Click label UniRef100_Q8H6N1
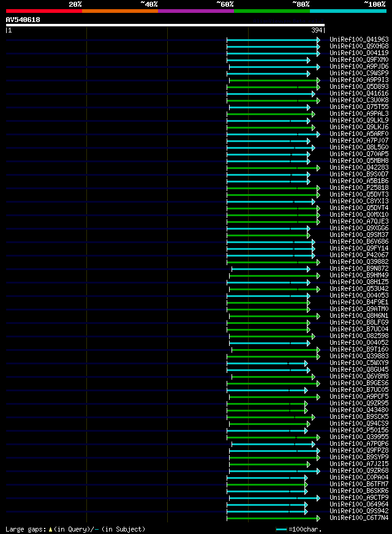The width and height of the screenshot is (392, 534). 359,316
